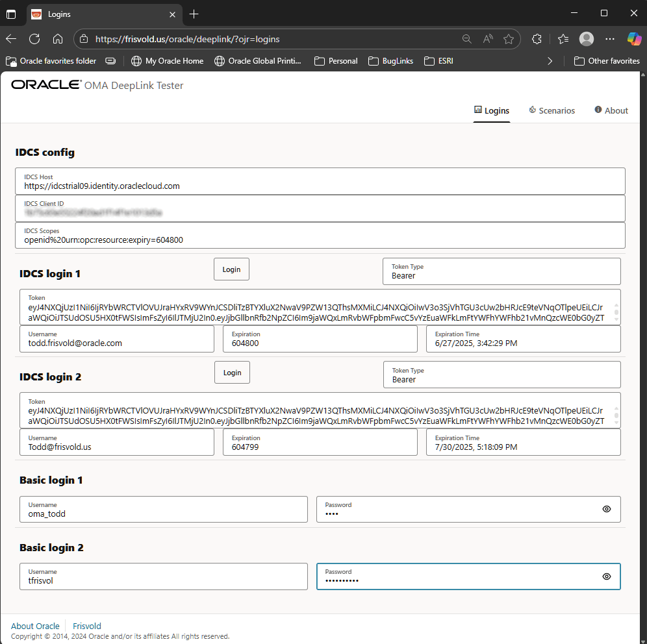Click Login button for IDCS login 2
Screen dimensions: 647x644
click(233, 373)
